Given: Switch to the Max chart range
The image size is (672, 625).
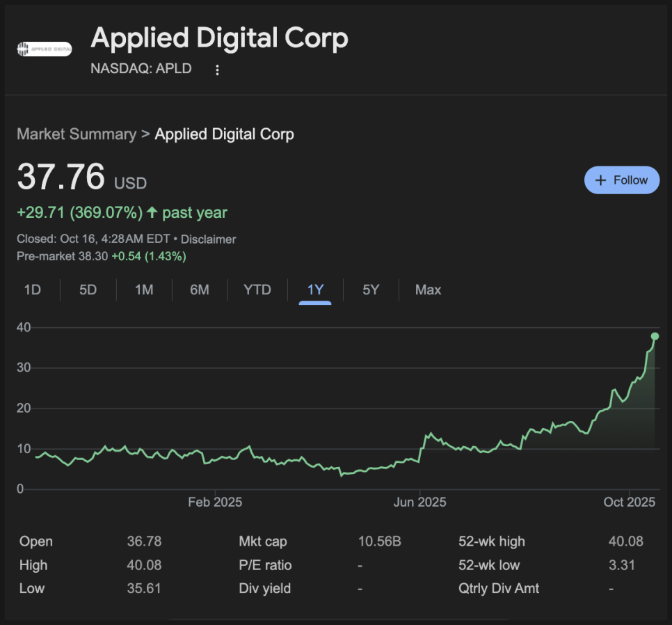Looking at the screenshot, I should click(428, 290).
